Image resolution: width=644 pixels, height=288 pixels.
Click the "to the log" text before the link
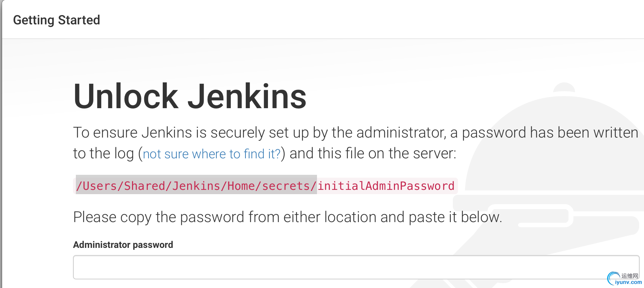(x=103, y=153)
